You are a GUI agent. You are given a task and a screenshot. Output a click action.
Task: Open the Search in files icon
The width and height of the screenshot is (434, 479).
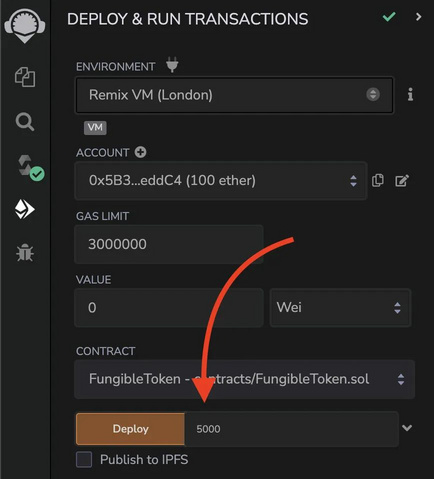pyautogui.click(x=25, y=122)
